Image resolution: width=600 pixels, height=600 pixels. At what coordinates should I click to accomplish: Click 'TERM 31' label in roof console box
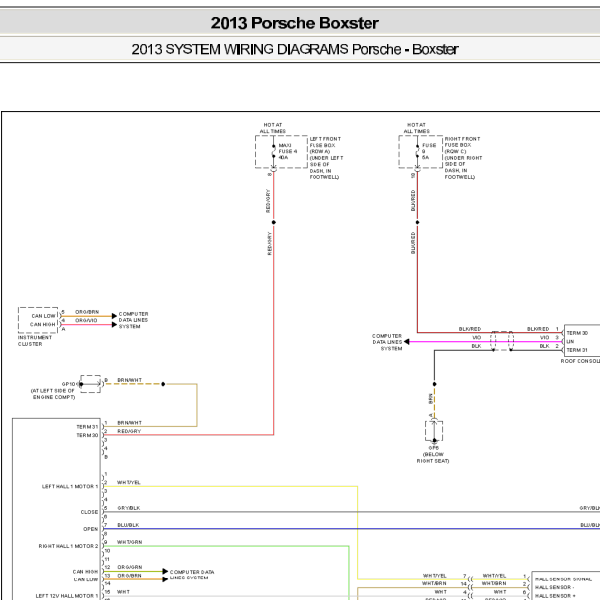tap(577, 350)
